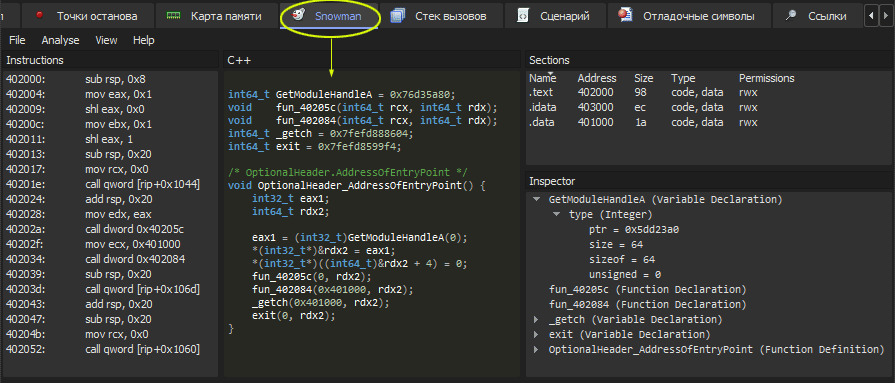Switch to the Сценарий tab

(x=555, y=16)
